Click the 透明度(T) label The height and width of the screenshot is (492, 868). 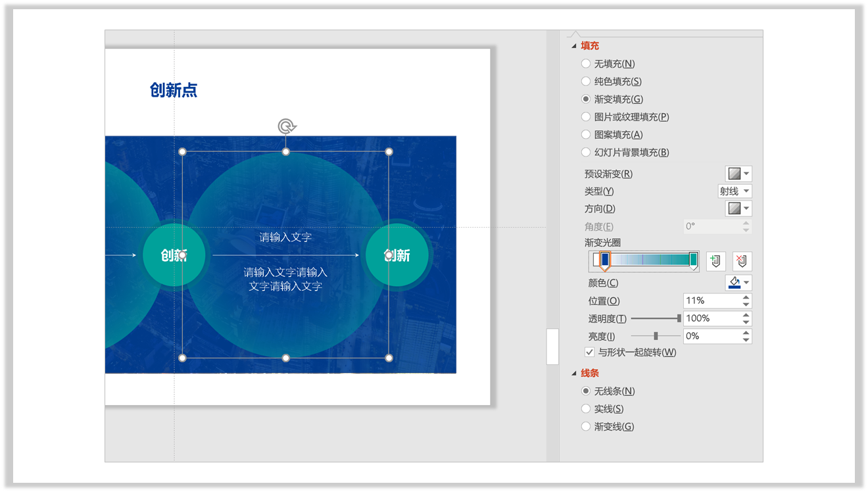pyautogui.click(x=607, y=319)
